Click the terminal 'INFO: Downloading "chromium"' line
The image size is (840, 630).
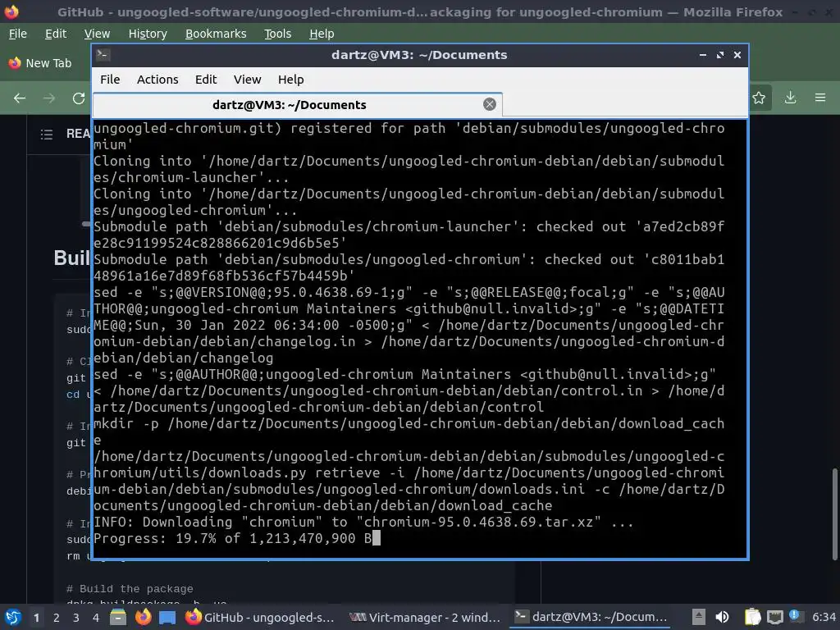pyautogui.click(x=363, y=523)
